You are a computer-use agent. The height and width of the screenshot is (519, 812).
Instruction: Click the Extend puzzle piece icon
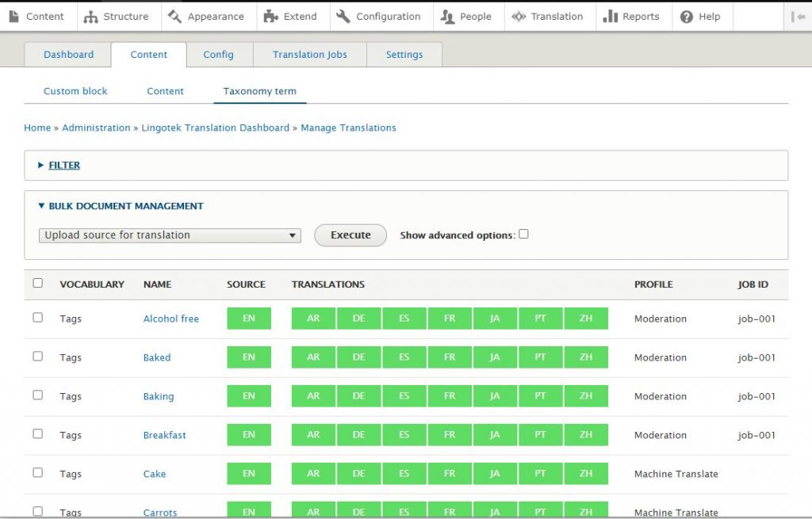click(x=271, y=17)
